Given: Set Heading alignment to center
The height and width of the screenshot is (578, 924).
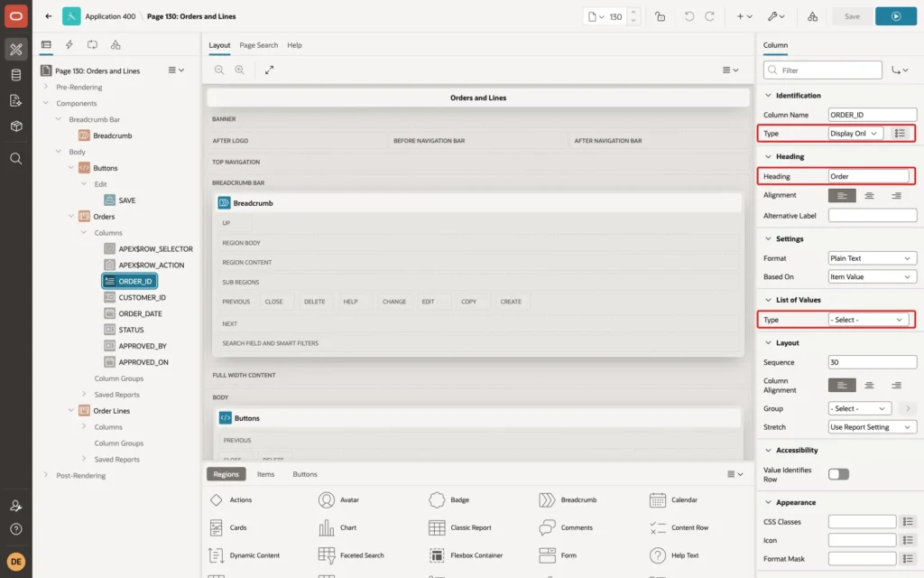Looking at the screenshot, I should click(x=869, y=195).
